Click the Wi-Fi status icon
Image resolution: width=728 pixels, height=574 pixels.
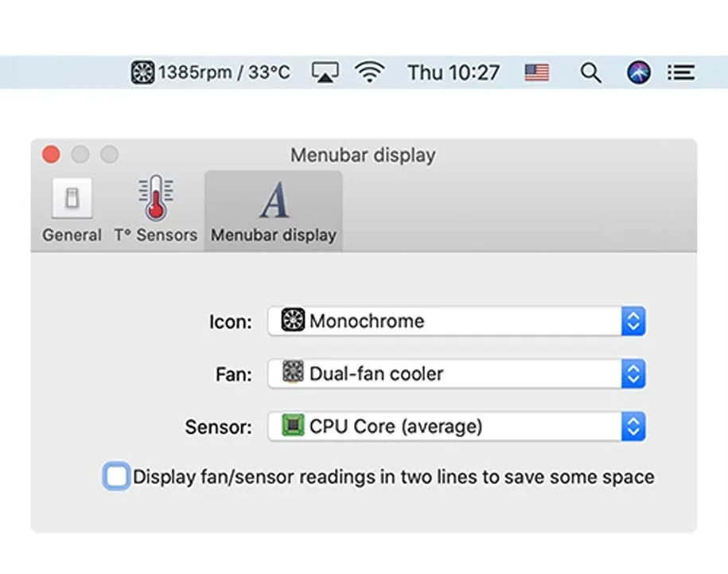coord(369,73)
